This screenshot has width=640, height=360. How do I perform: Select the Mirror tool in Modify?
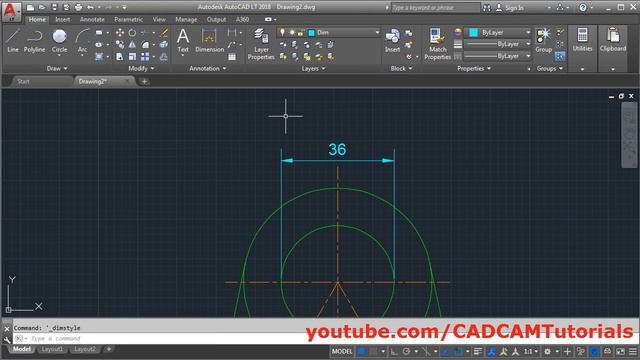132,44
